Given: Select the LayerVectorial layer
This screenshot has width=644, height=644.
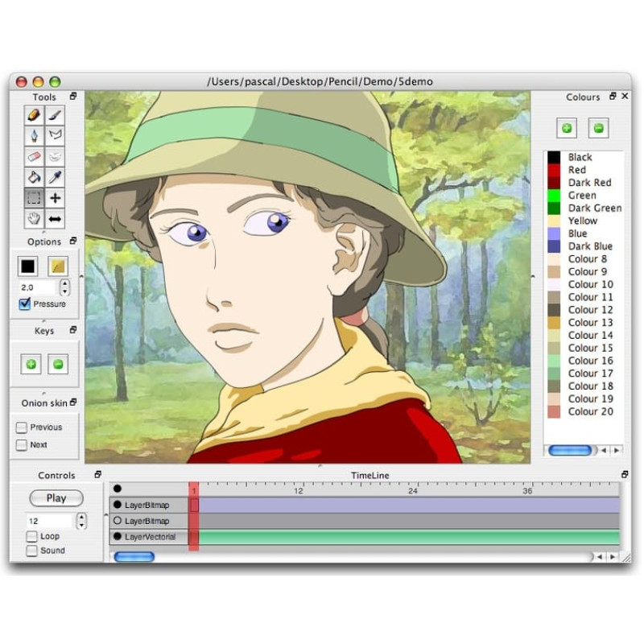Looking at the screenshot, I should pyautogui.click(x=150, y=537).
